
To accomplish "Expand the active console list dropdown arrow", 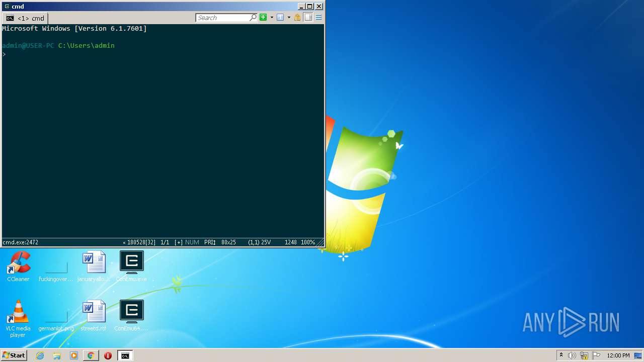I will [289, 17].
